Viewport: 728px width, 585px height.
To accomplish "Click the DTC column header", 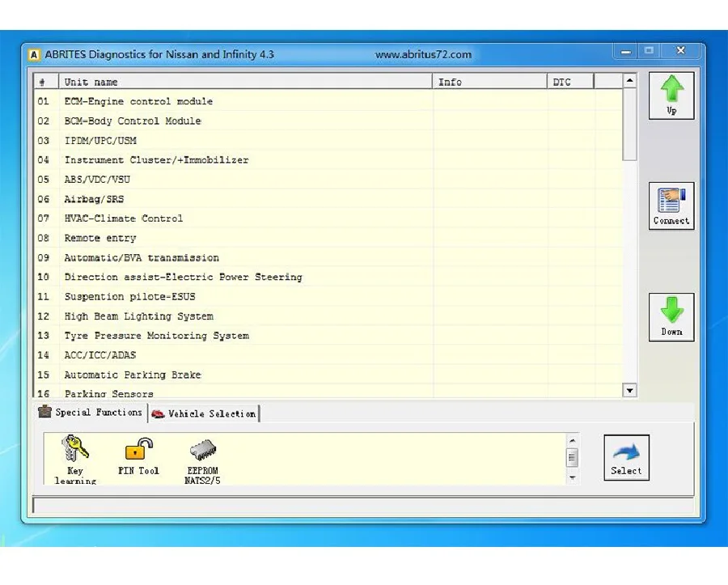I will point(570,82).
